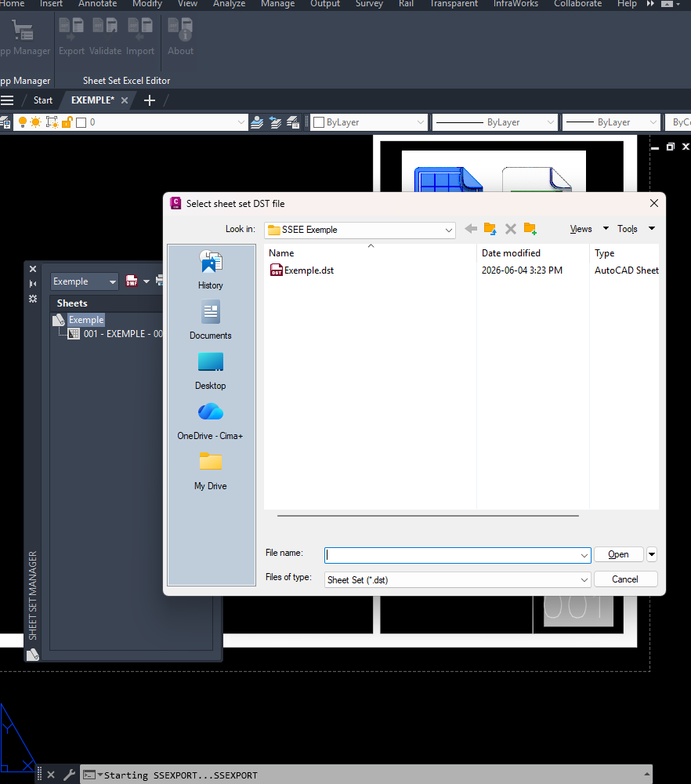Create new folder in dialog toolbar
This screenshot has width=691, height=784.
point(530,229)
